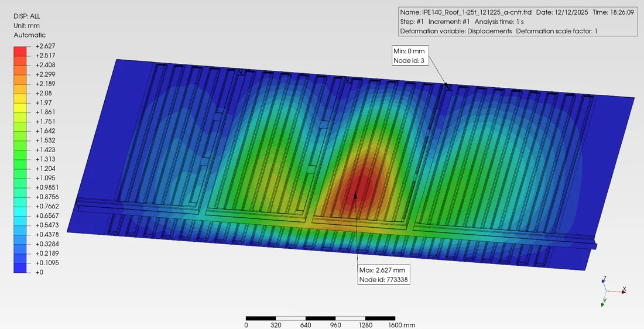Select legend value +2.08

click(43, 93)
